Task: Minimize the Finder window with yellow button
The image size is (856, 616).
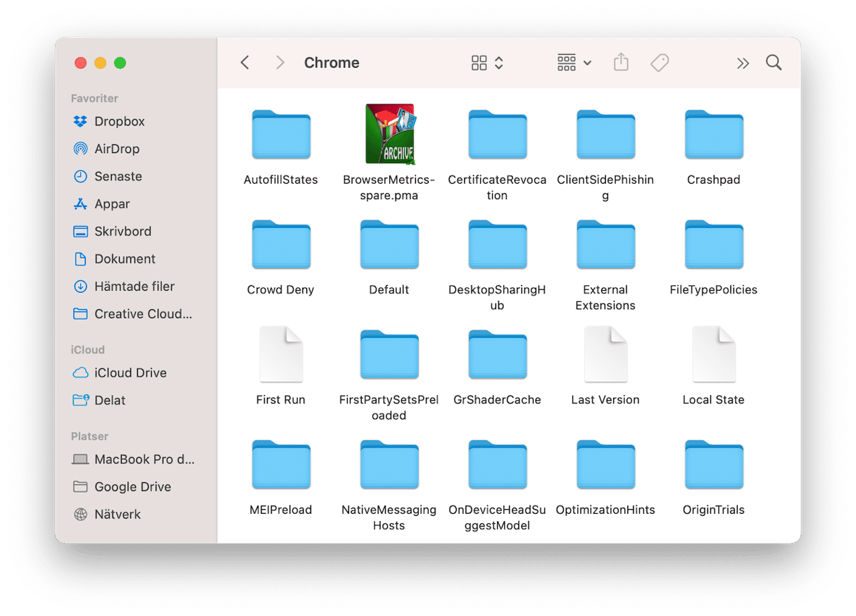Action: pos(101,63)
